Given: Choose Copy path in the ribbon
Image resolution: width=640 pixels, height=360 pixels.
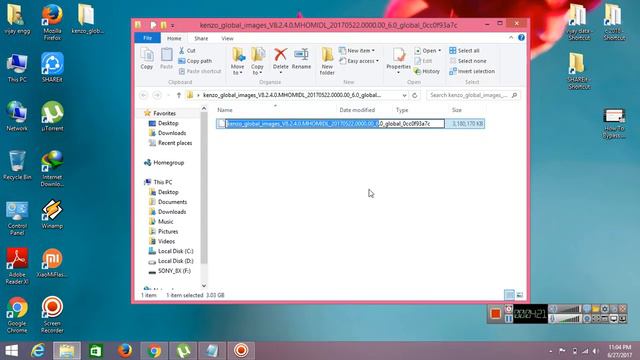Looking at the screenshot, I should point(196,61).
